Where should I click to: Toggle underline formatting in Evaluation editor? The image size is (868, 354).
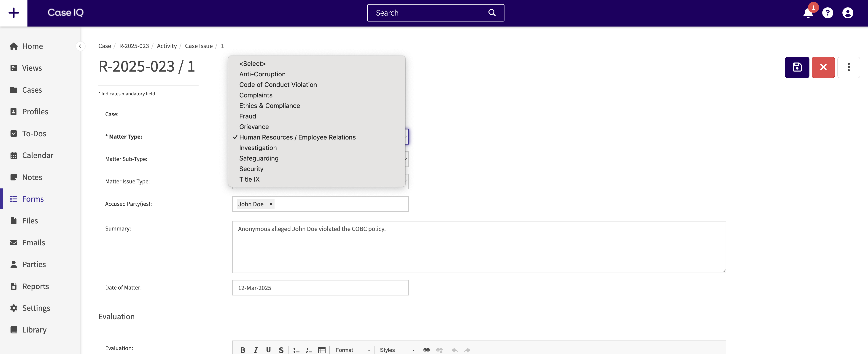268,350
